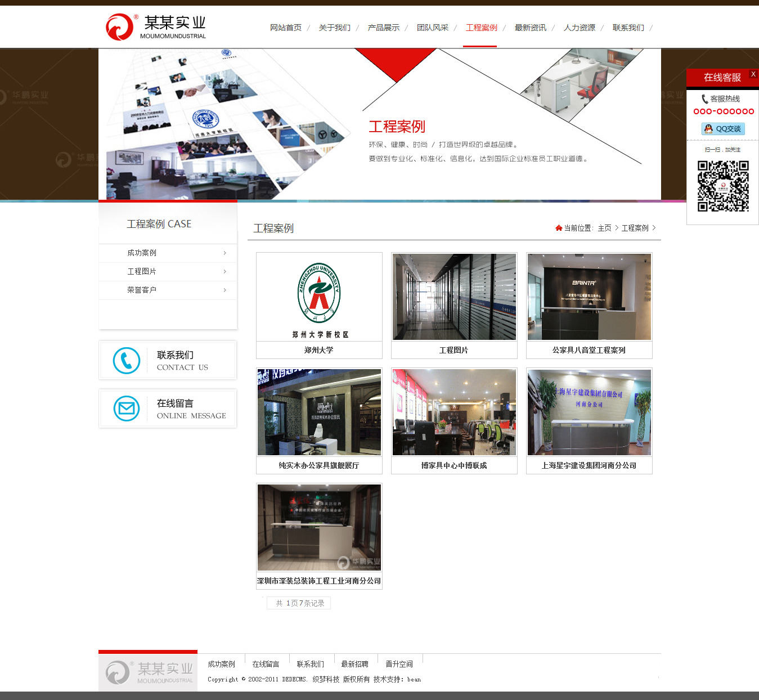Expand the 工程图片 sidebar arrow

point(224,272)
